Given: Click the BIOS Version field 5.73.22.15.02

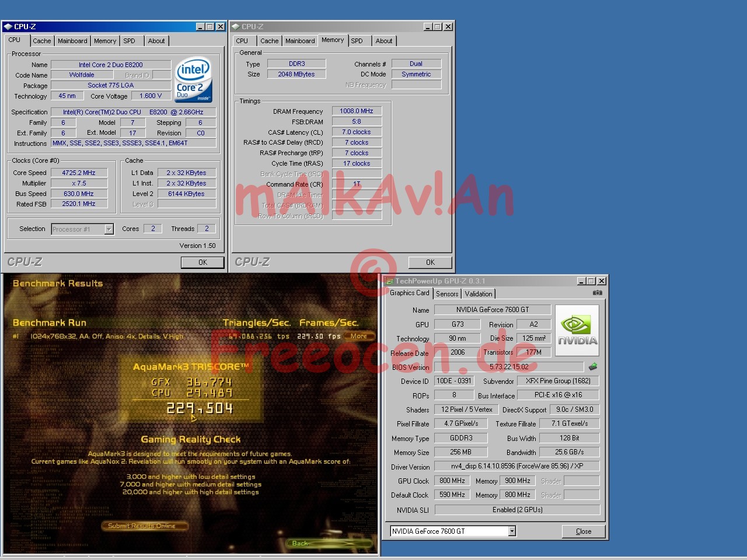Looking at the screenshot, I should click(509, 367).
